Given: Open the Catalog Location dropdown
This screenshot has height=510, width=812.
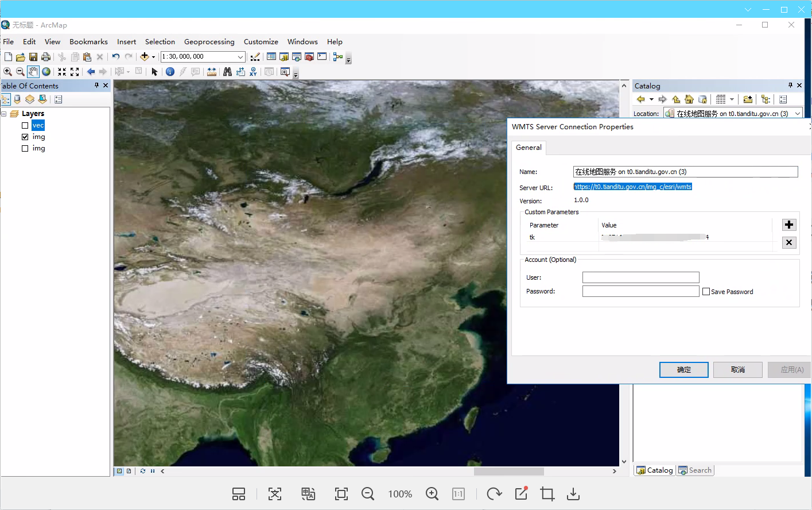Looking at the screenshot, I should pyautogui.click(x=798, y=114).
